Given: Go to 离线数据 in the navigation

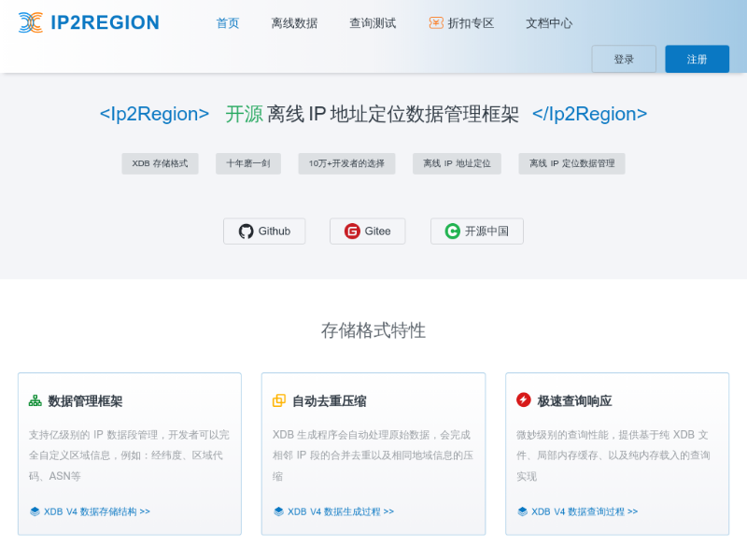Looking at the screenshot, I should click(x=294, y=23).
